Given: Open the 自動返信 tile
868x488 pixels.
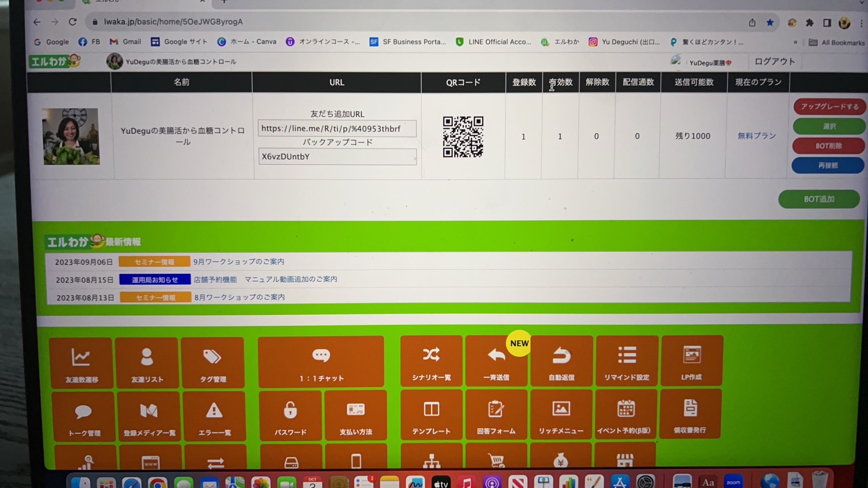Looking at the screenshot, I should click(x=561, y=360).
